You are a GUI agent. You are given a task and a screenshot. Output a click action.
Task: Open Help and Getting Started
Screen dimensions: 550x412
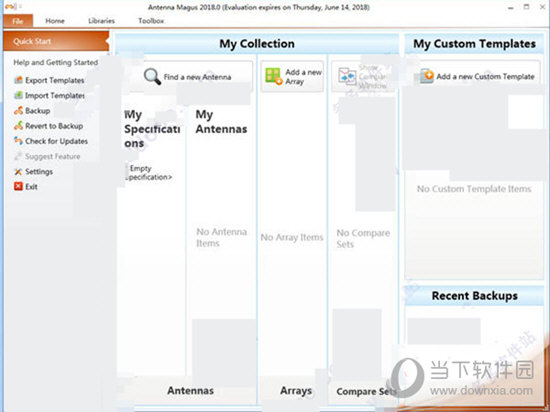55,62
